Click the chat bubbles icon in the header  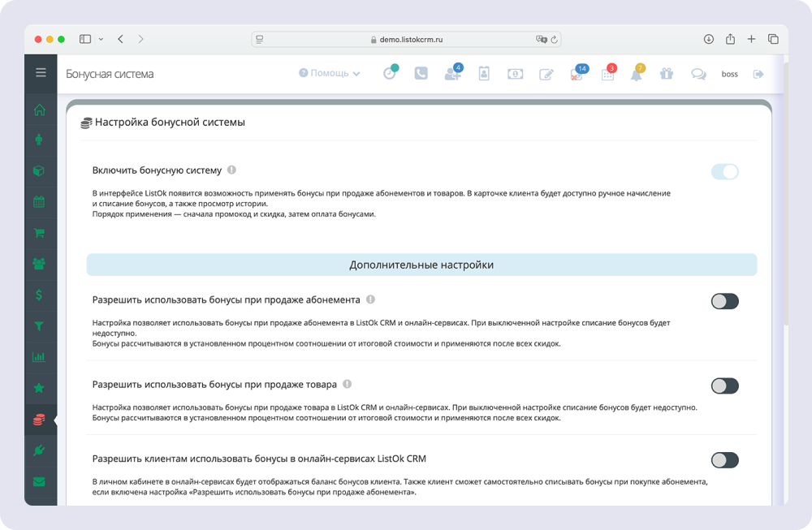point(698,74)
